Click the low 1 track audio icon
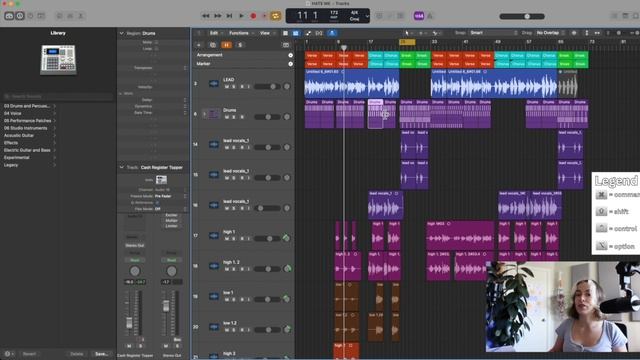 pos(213,296)
